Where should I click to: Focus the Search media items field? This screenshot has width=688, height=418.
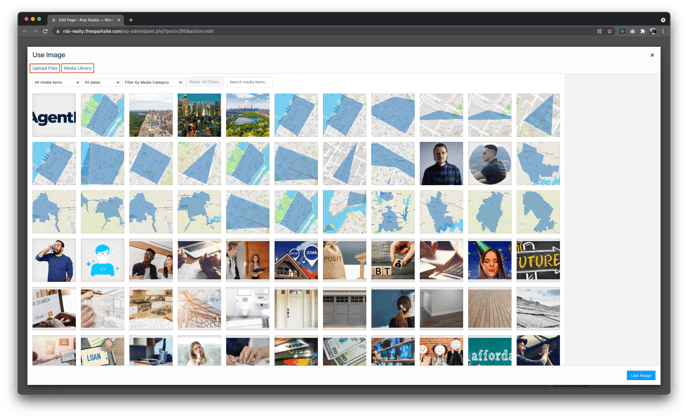249,82
